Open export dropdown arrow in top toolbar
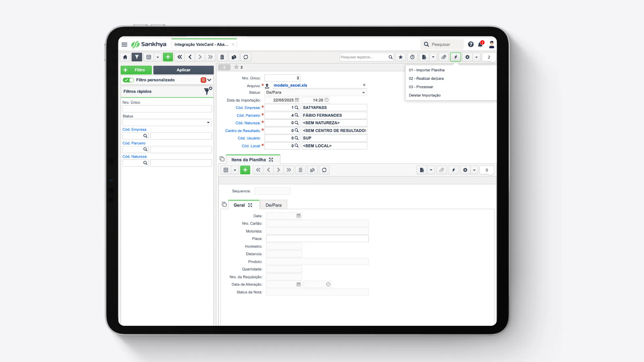Viewport: 644px width, 362px height. [433, 57]
